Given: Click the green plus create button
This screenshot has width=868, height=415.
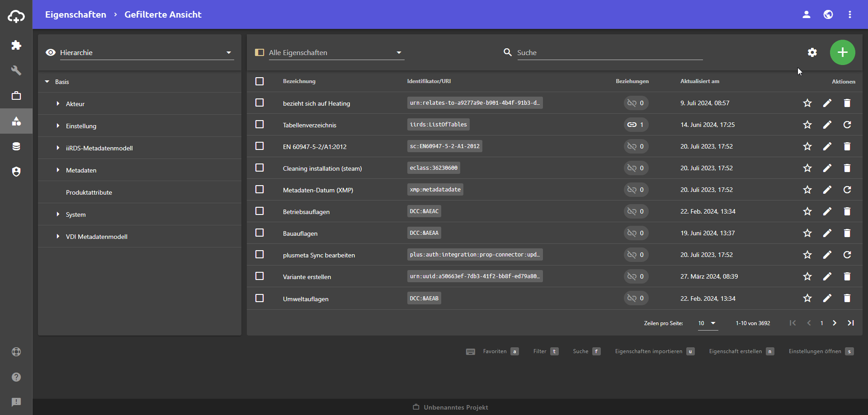Looking at the screenshot, I should tap(842, 52).
